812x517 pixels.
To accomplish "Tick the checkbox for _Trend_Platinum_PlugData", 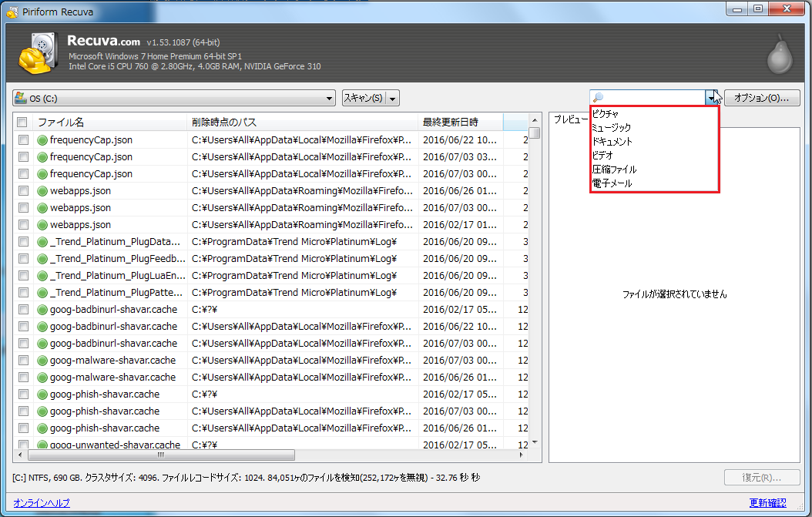I will [23, 241].
